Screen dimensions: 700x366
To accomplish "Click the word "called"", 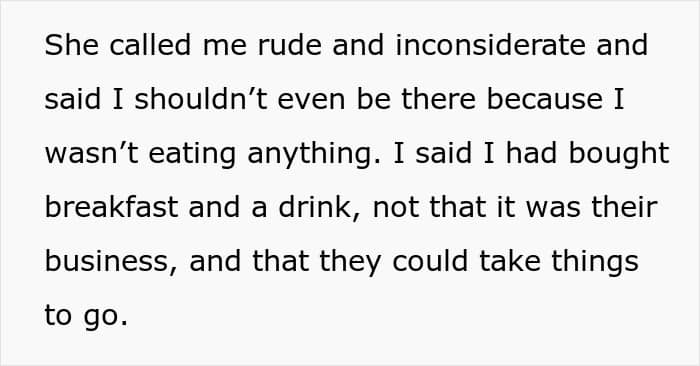I will [x=150, y=45].
